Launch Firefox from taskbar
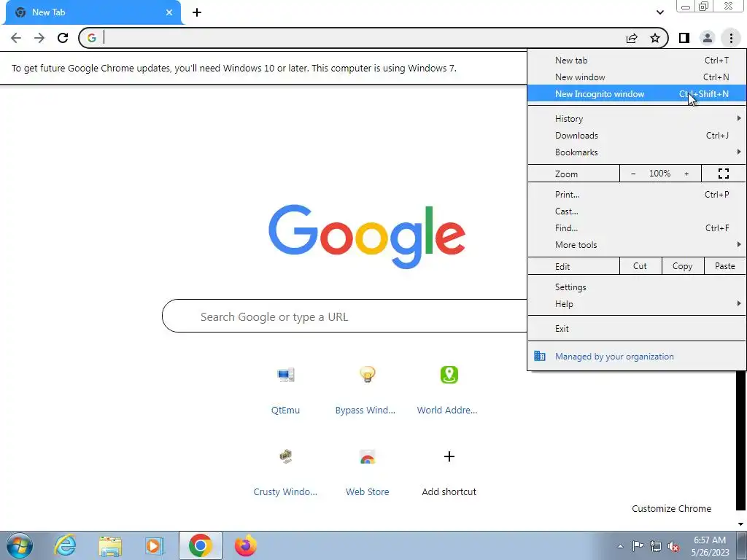The image size is (747, 560). 246,545
